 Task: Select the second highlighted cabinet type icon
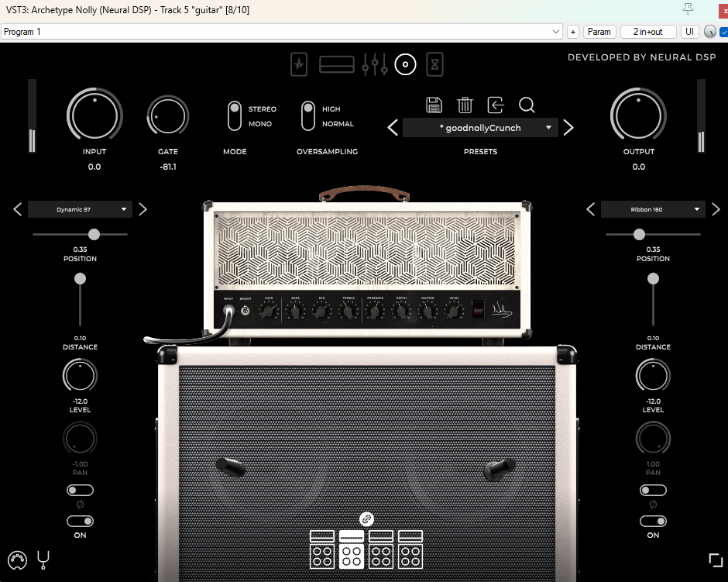point(352,549)
